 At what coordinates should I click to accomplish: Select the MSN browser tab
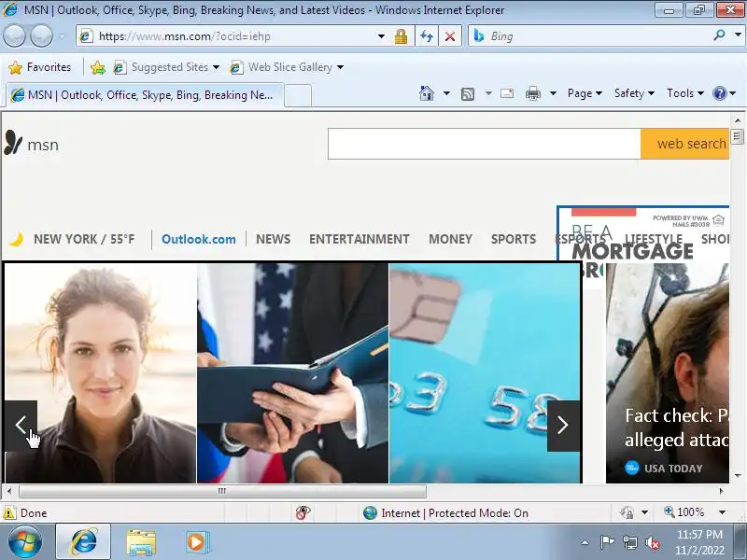[x=145, y=95]
